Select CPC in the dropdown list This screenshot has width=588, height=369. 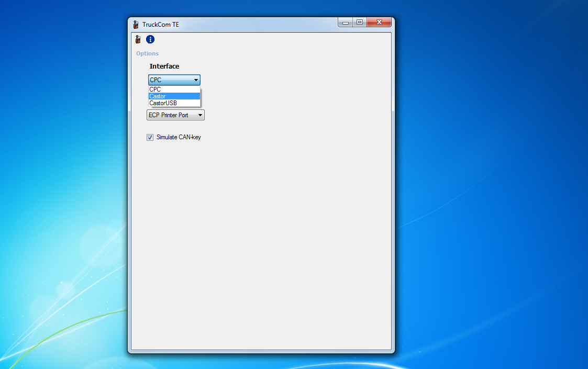coord(174,90)
